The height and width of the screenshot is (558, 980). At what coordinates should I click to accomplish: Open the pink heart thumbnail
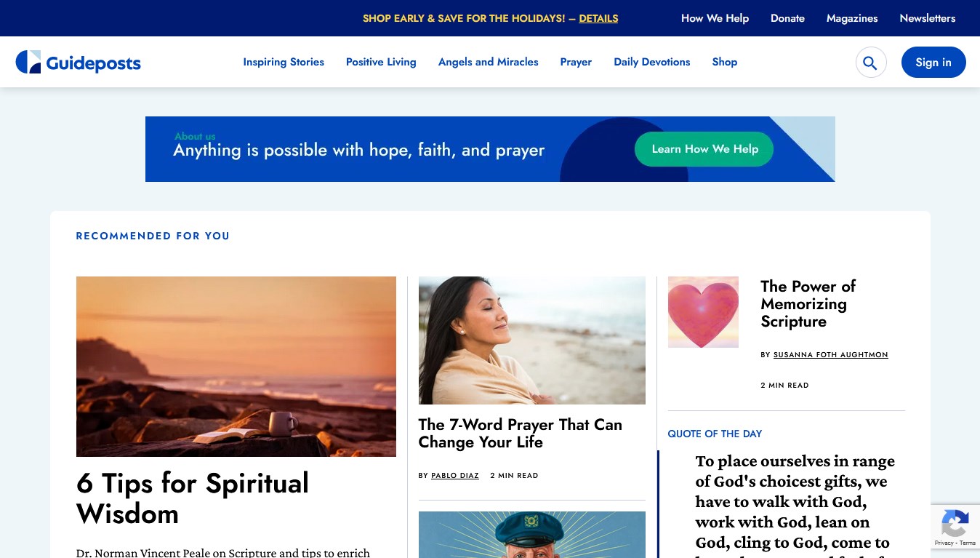click(703, 312)
